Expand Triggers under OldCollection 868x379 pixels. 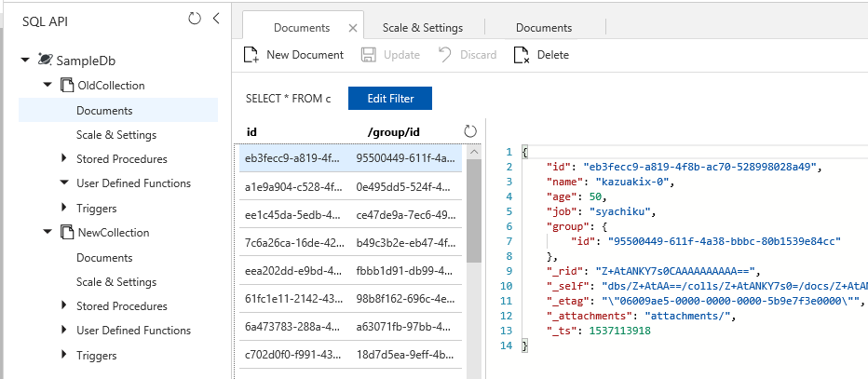tap(64, 208)
